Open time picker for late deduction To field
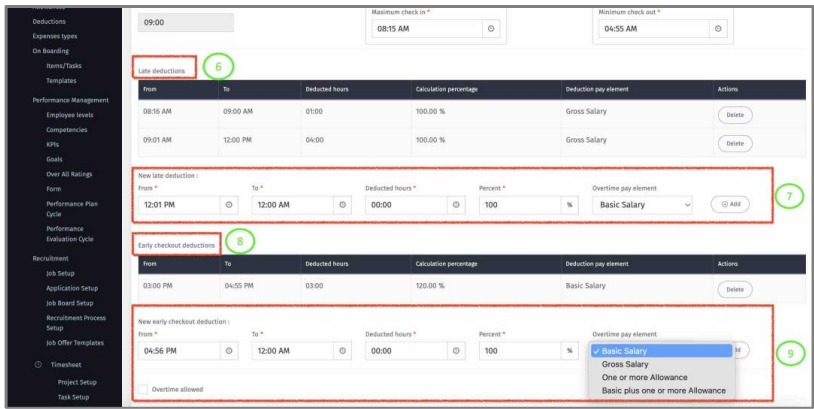814x409 pixels. click(x=343, y=205)
